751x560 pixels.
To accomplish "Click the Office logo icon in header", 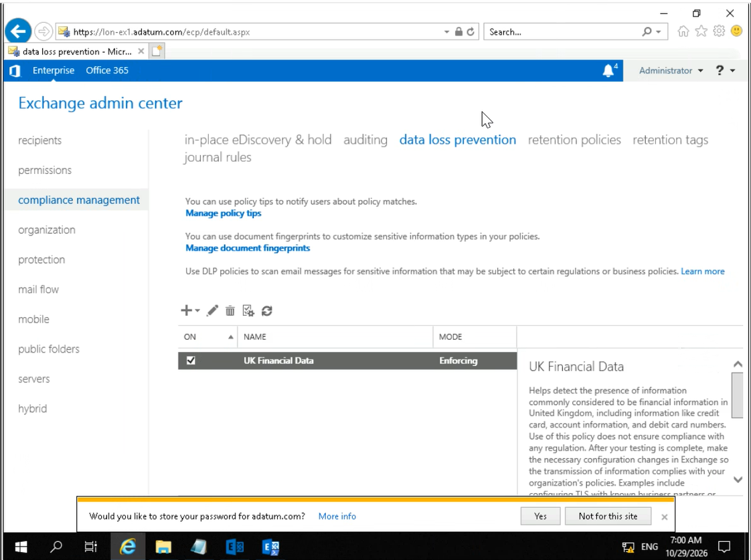I will click(15, 71).
